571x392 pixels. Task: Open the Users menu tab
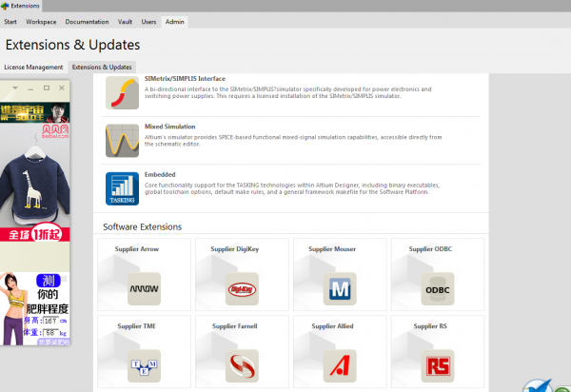tap(148, 22)
